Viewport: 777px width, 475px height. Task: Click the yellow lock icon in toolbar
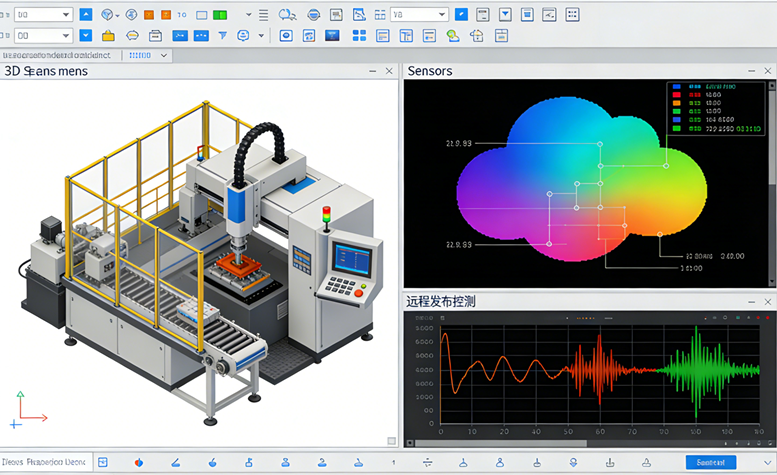pyautogui.click(x=108, y=36)
